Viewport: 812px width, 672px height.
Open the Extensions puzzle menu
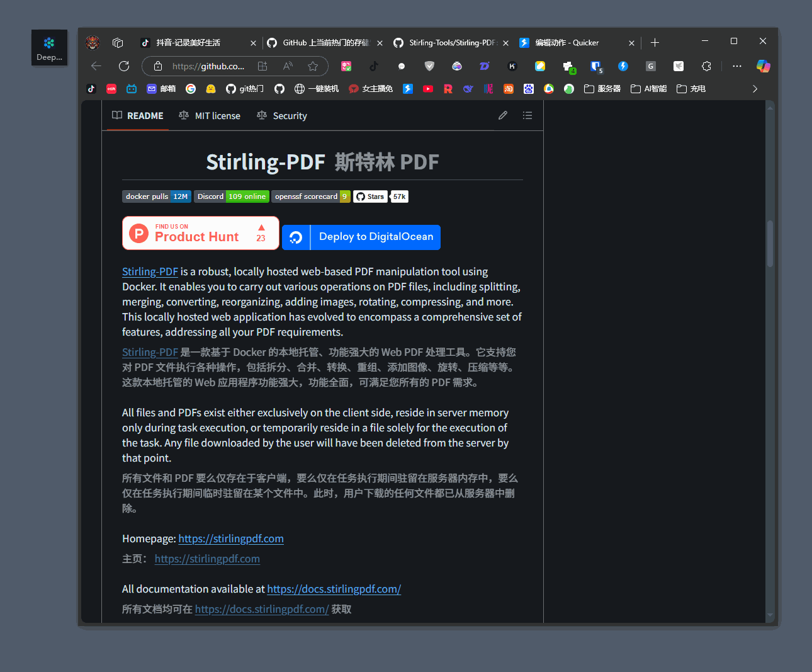pos(706,66)
